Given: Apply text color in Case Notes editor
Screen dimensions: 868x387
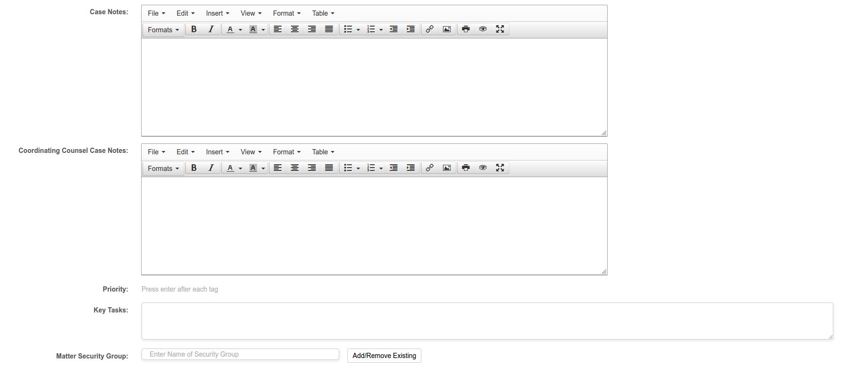Looking at the screenshot, I should [230, 29].
